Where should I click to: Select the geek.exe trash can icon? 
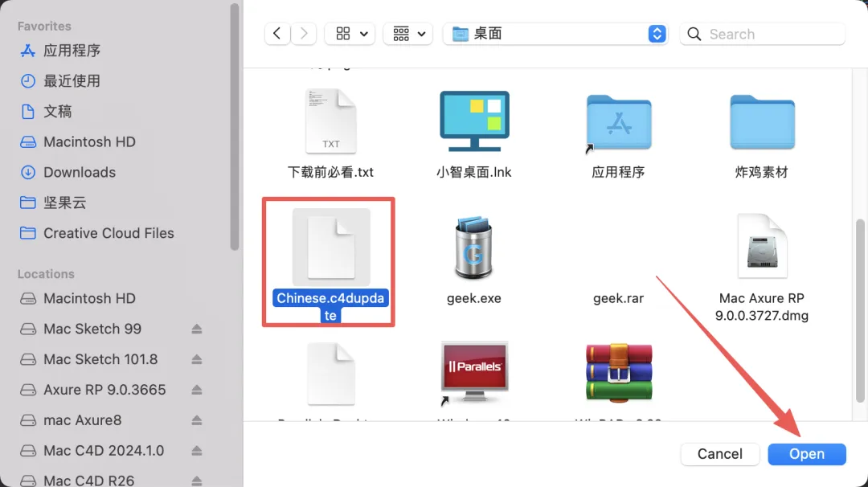click(x=474, y=248)
